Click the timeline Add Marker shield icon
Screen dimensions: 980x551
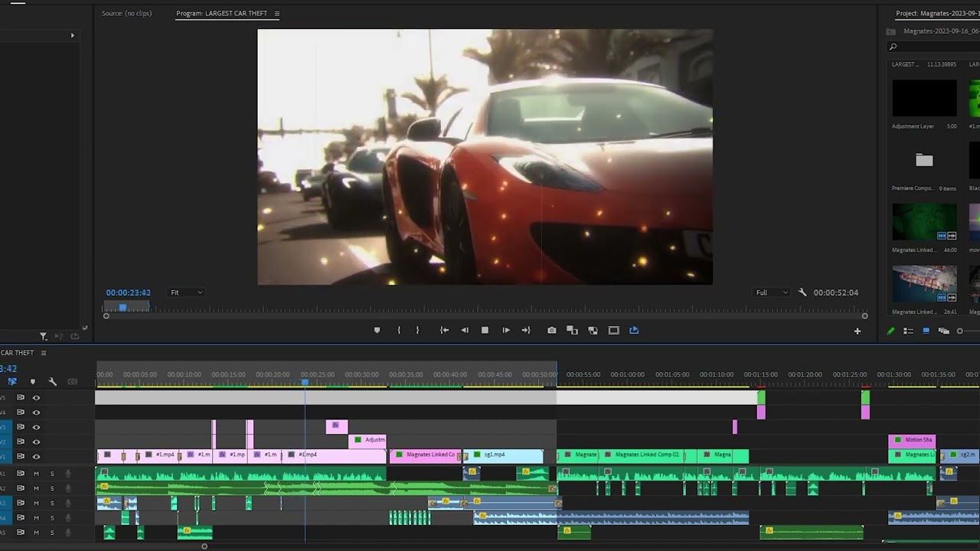(x=32, y=381)
